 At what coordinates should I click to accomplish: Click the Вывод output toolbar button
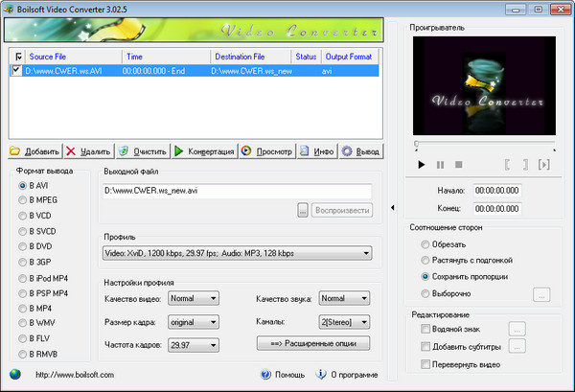(x=360, y=151)
